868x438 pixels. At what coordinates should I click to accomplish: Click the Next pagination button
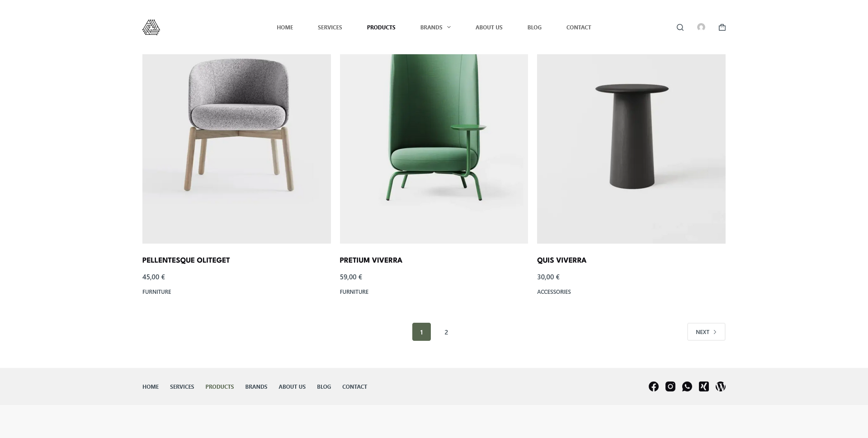[706, 332]
